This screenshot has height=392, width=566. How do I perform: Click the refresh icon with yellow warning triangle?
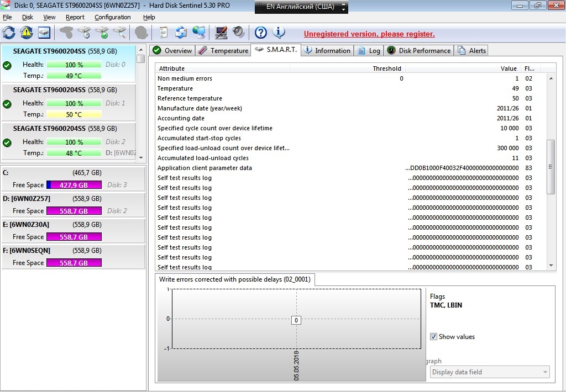pyautogui.click(x=27, y=33)
